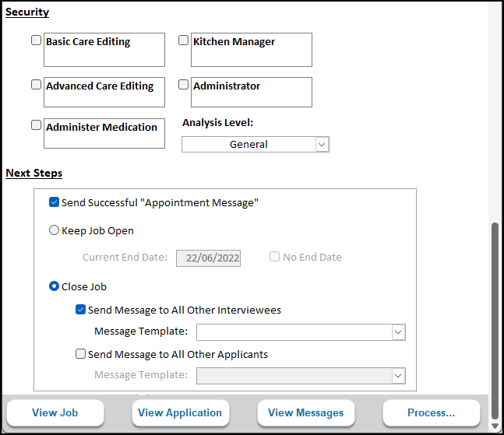
Task: Uncheck Send Message to All Other Interviewees
Action: coord(80,310)
